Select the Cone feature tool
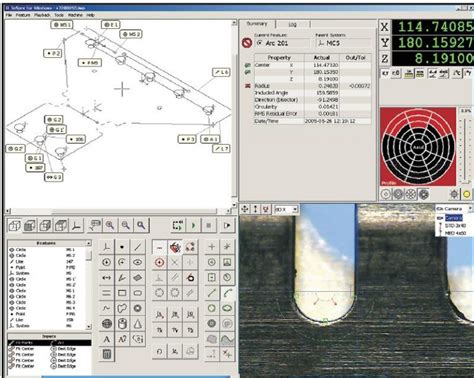 click(137, 323)
